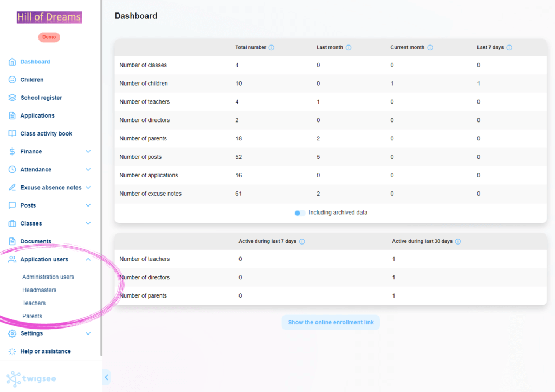This screenshot has height=392, width=555.
Task: Click the Number of children row label
Action: (144, 83)
